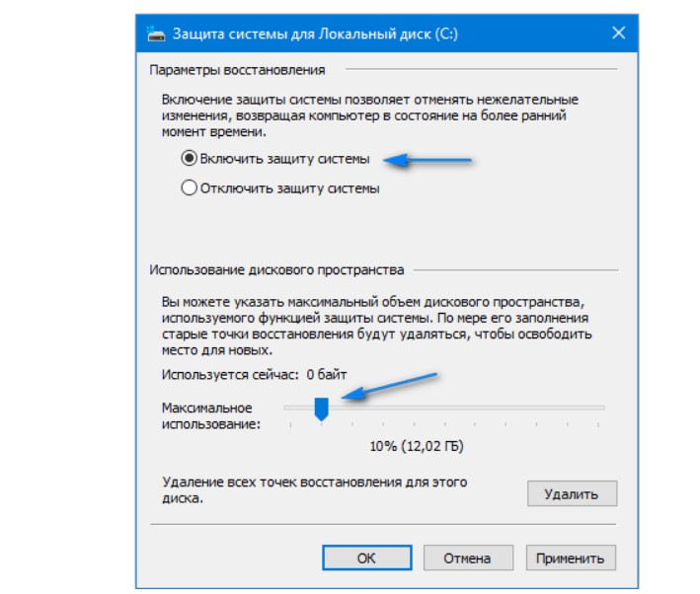The image size is (700, 594).
Task: Apply changes with Применить button
Action: [x=571, y=557]
